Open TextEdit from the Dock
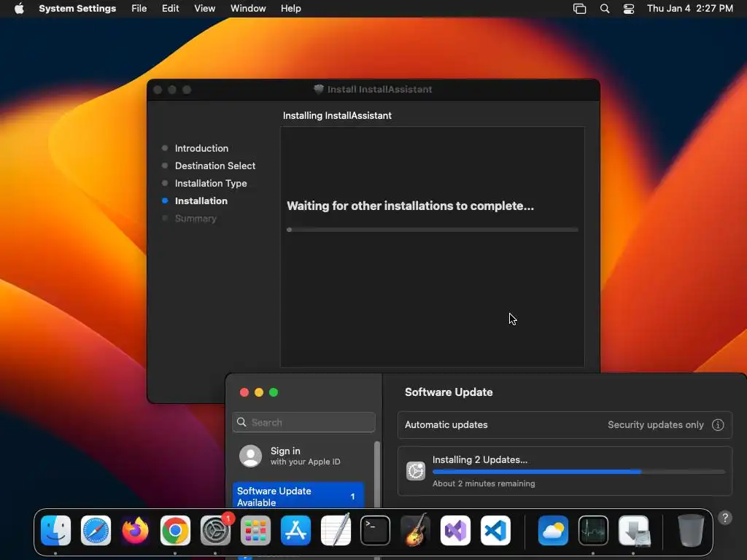747x560 pixels. coord(336,531)
